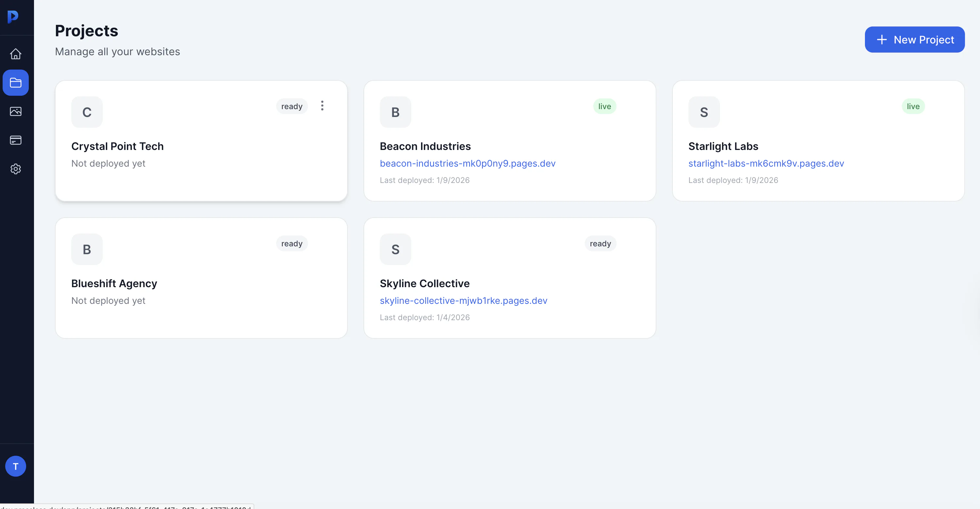Image resolution: width=980 pixels, height=509 pixels.
Task: Select the Projects folder icon in sidebar
Action: (x=16, y=82)
